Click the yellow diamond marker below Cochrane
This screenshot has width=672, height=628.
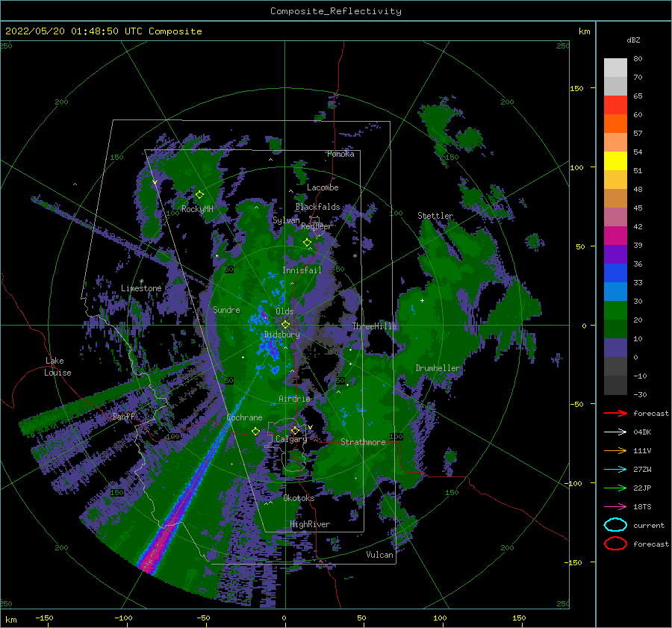[x=255, y=431]
